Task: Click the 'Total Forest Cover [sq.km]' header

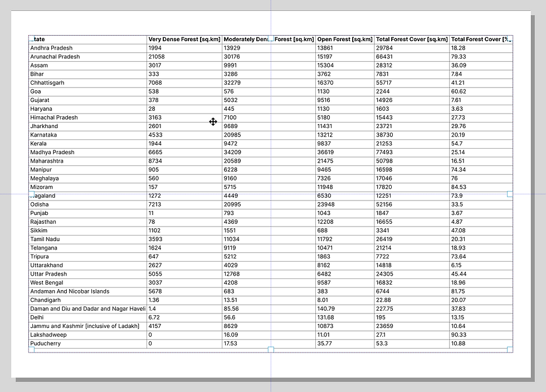Action: click(412, 40)
